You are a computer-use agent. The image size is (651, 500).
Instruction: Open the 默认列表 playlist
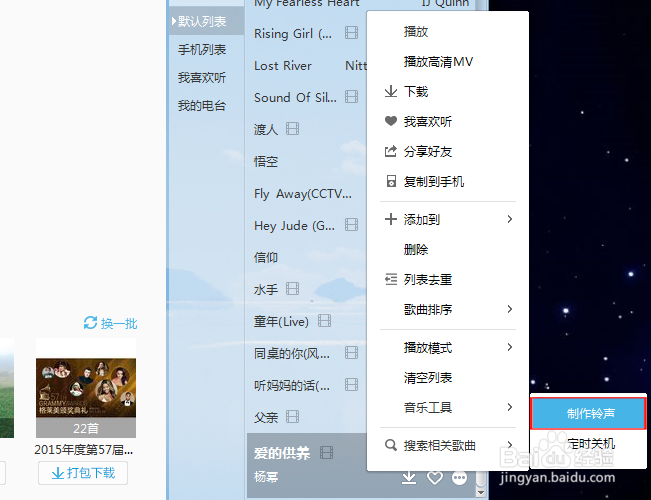[206, 21]
